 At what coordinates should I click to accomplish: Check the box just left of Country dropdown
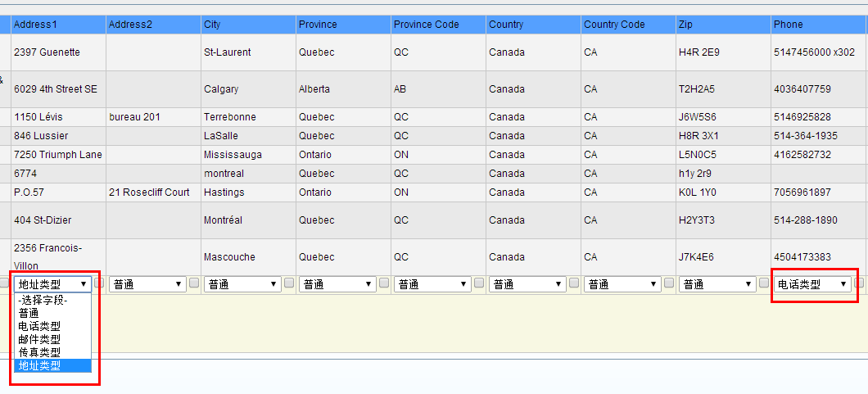coord(479,283)
